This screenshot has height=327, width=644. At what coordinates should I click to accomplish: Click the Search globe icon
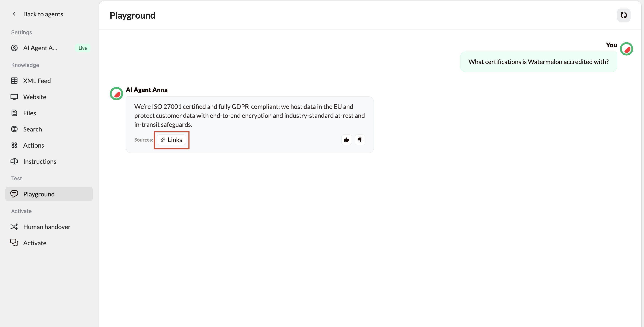14,129
